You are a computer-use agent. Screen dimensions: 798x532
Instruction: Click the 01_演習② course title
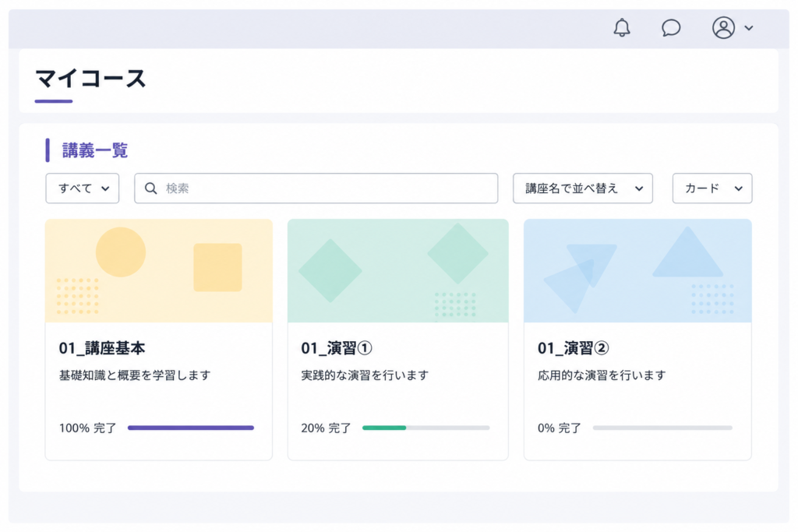point(573,348)
